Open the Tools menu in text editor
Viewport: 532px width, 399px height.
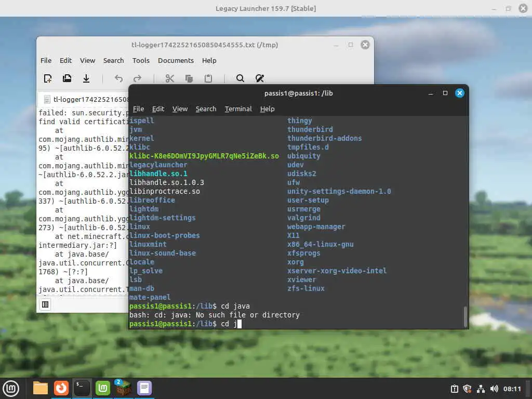point(141,60)
